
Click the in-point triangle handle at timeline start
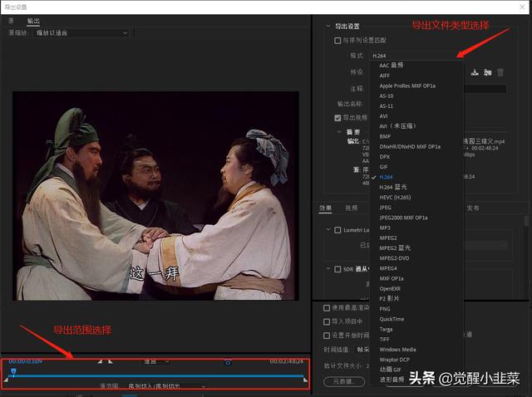coord(6,380)
